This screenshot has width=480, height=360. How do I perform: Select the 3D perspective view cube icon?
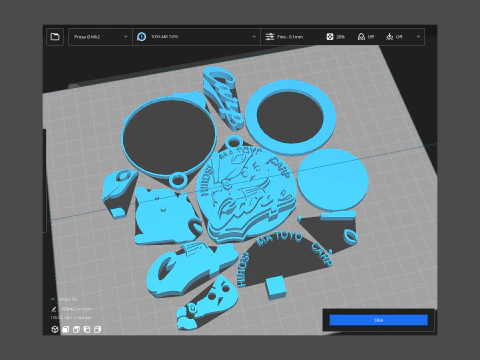pos(55,329)
